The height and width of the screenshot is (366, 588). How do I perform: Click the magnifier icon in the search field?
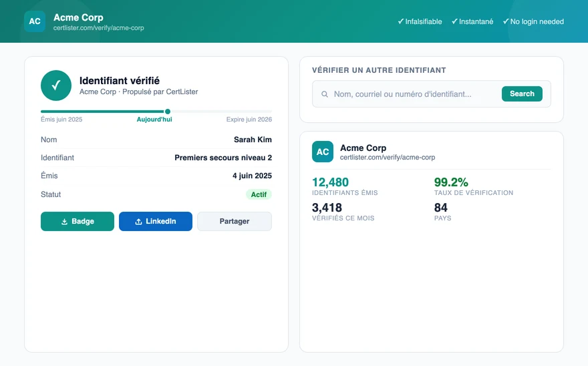(x=325, y=94)
